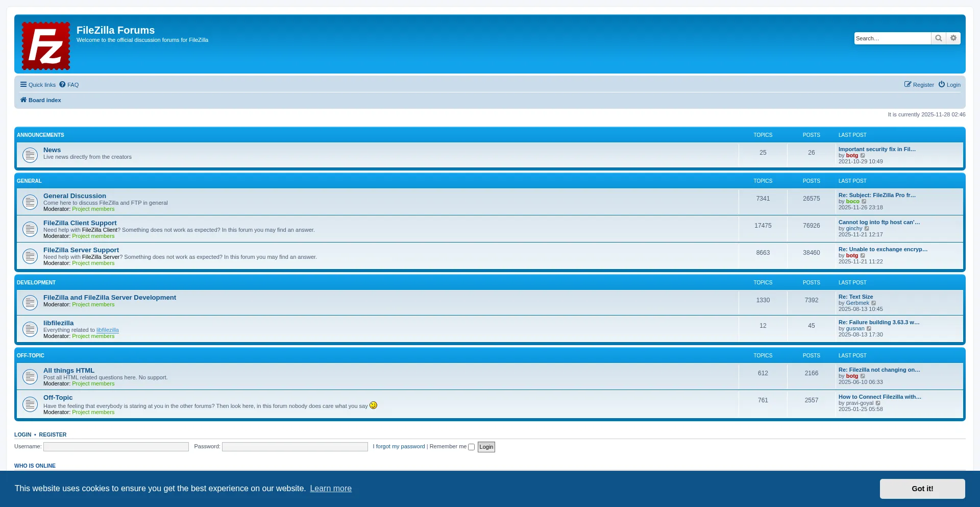Click the Off-Topic forum status icon
Viewport: 980px width, 507px height.
(30, 404)
